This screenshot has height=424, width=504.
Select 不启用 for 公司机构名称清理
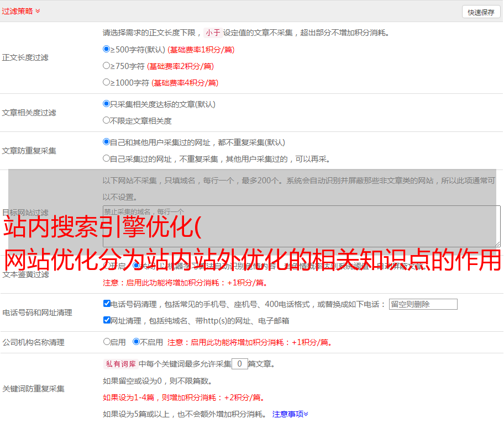click(136, 342)
